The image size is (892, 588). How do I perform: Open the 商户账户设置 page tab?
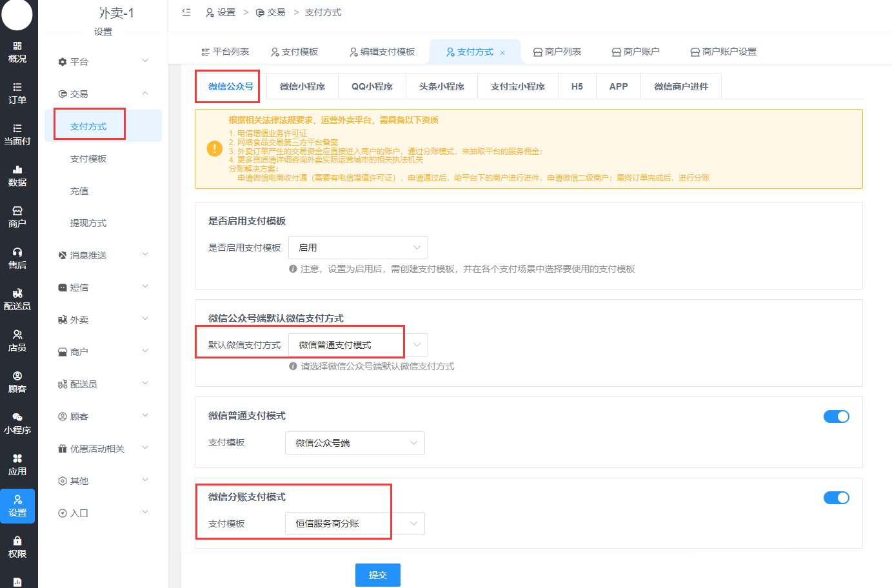[x=724, y=52]
